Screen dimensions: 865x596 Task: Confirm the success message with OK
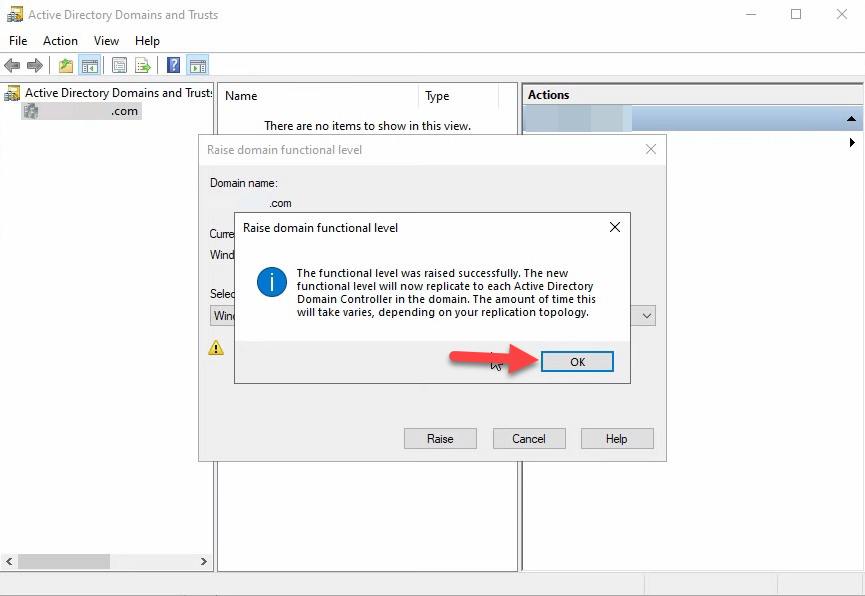pos(577,362)
